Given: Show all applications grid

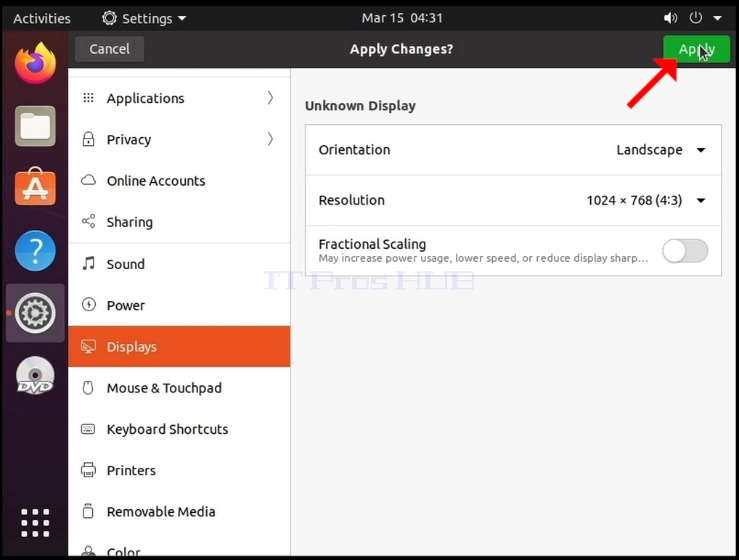Looking at the screenshot, I should coord(36,523).
